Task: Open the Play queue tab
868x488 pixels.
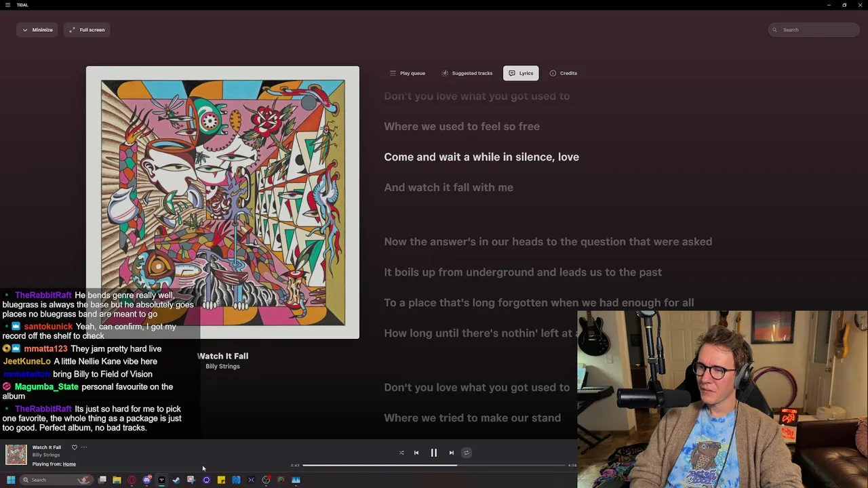Action: point(408,73)
